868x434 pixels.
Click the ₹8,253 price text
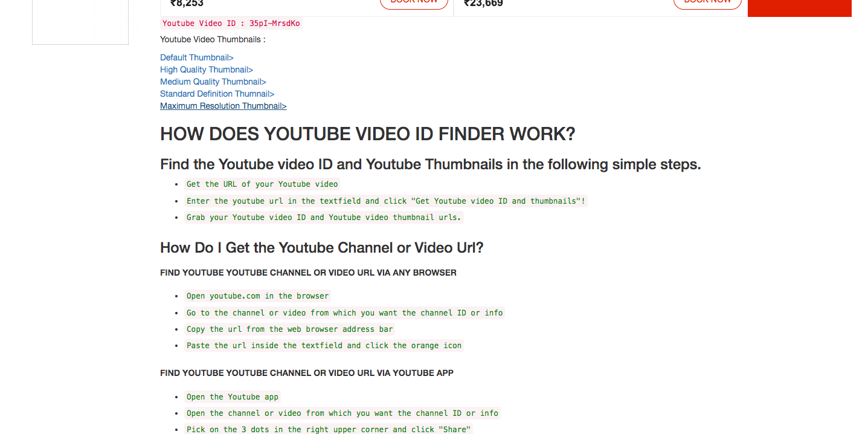(187, 3)
